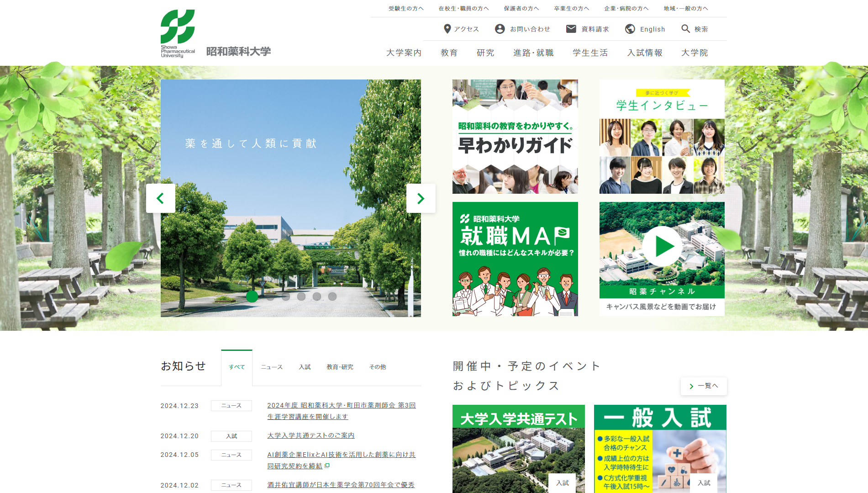Open 大学入学共通テストのご案内 link
This screenshot has width=868, height=493.
311,435
